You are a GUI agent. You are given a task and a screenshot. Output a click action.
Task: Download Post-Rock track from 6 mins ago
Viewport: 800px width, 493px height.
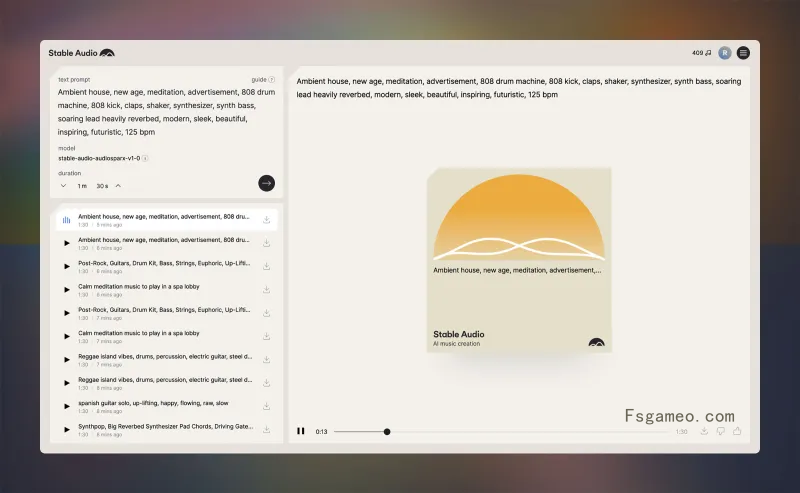[x=266, y=266]
